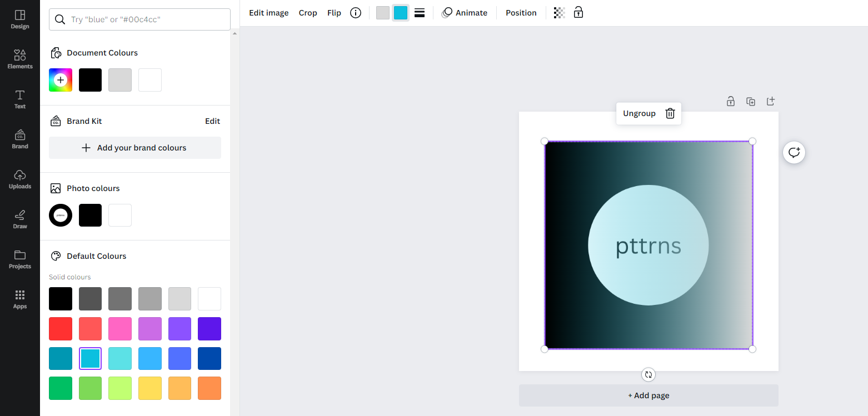Open the transparency checkerboard control

point(560,13)
